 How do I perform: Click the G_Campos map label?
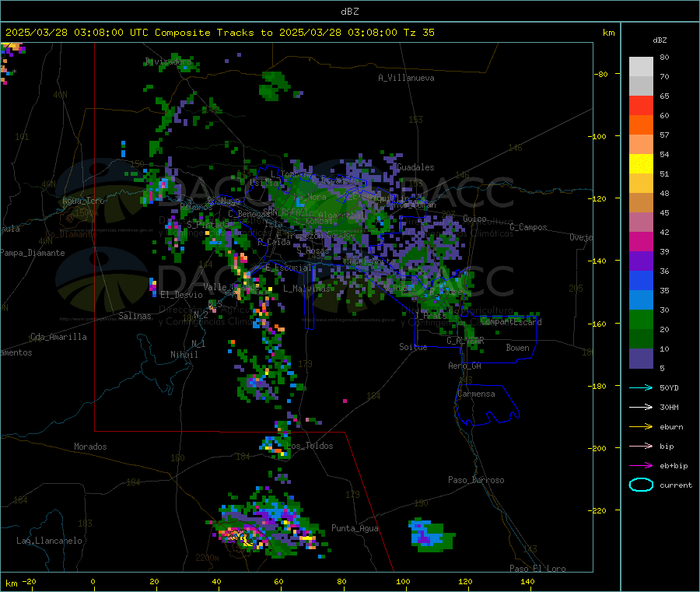[528, 227]
